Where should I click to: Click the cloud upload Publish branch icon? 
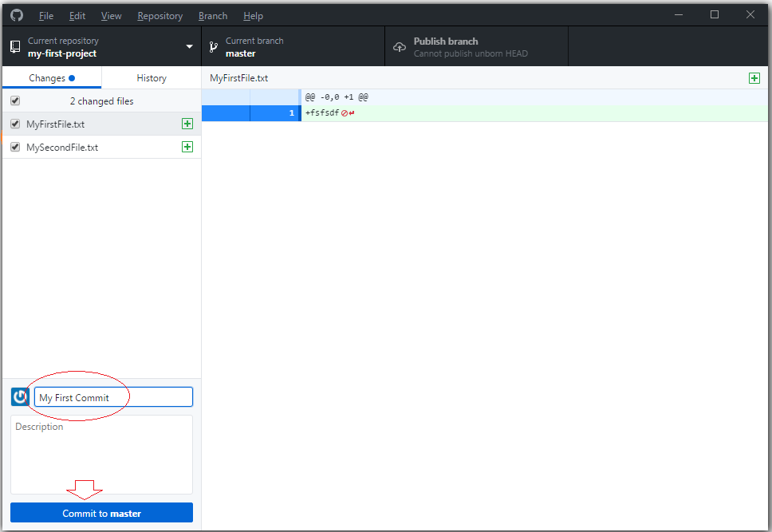400,47
